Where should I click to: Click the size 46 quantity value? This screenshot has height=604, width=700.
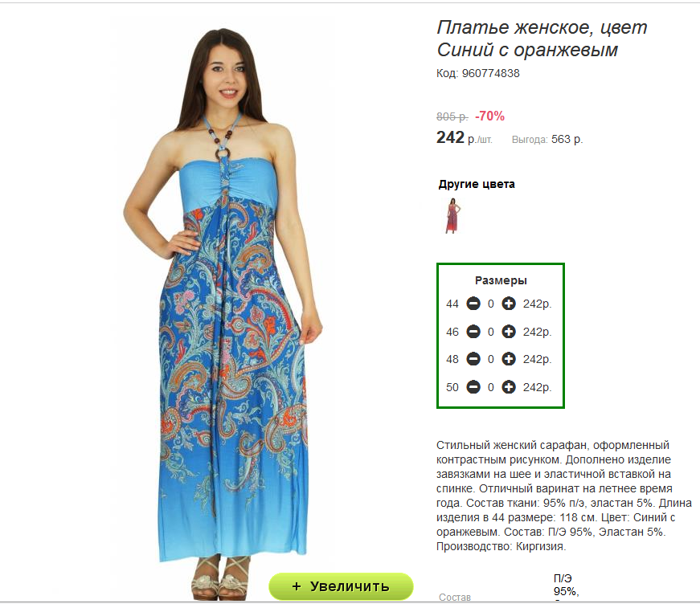pos(490,332)
